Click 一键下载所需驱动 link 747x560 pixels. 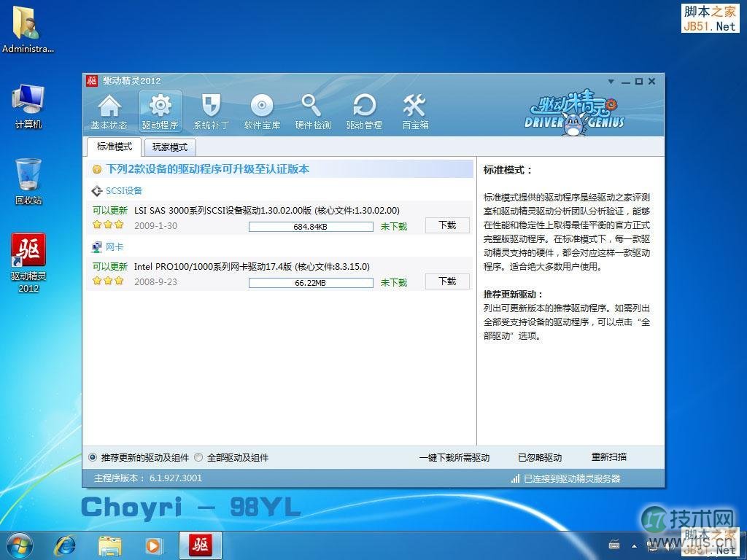(454, 458)
